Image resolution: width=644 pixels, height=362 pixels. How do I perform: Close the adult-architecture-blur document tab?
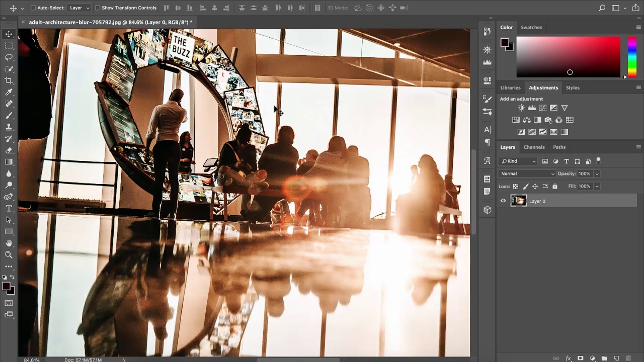[x=23, y=22]
